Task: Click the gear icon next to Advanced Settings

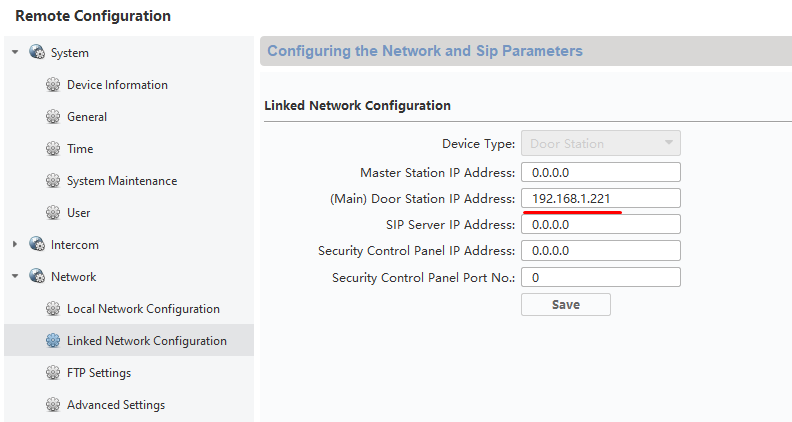Action: coord(53,405)
